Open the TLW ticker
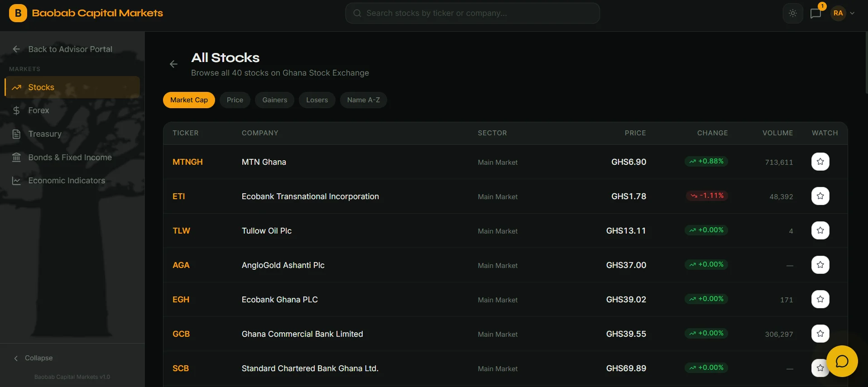868x387 pixels. click(181, 231)
